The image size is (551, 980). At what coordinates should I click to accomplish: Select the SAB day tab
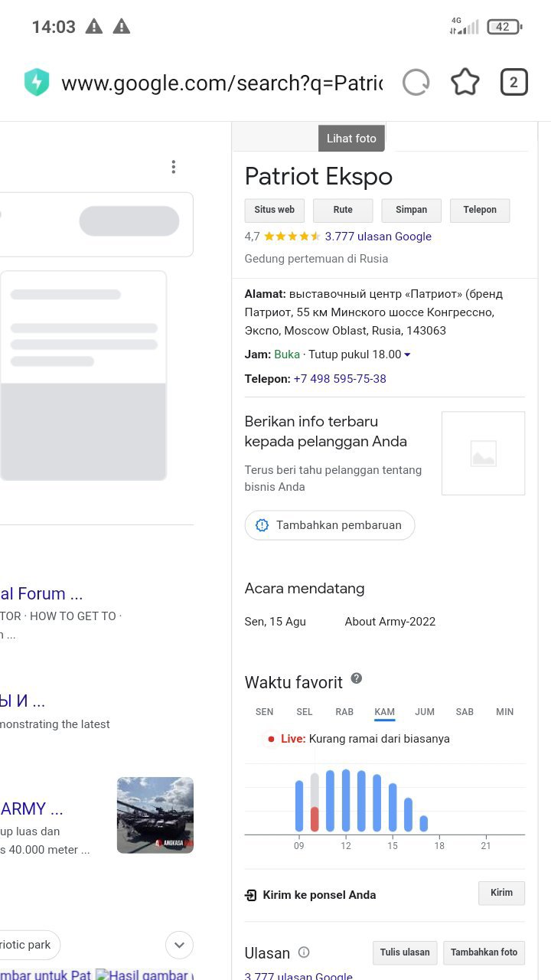465,712
